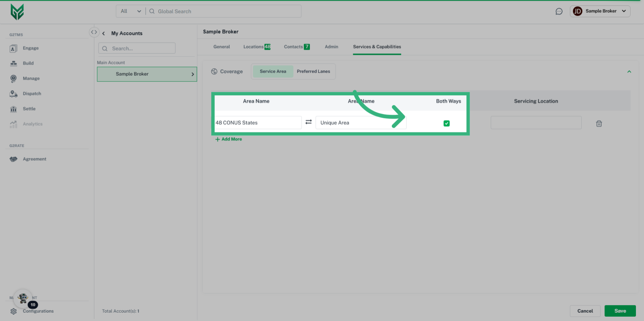This screenshot has height=321, width=644.
Task: Switch to Preferred Lanes toggle
Action: 313,71
